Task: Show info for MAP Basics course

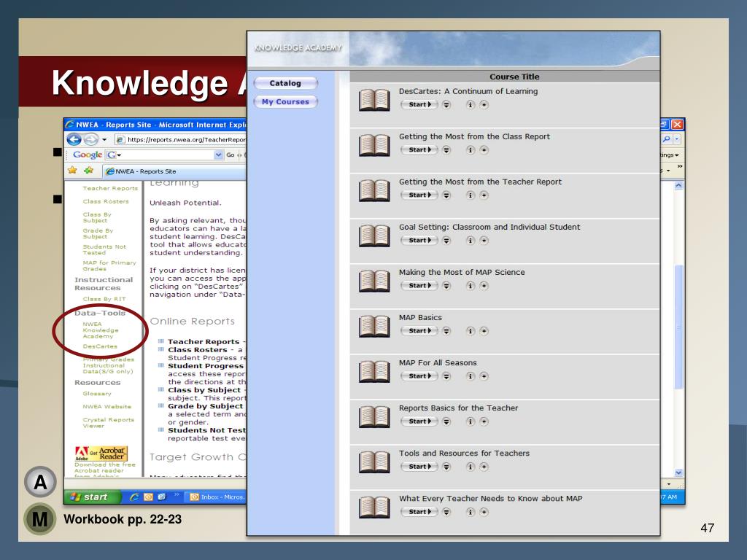Action: [471, 331]
